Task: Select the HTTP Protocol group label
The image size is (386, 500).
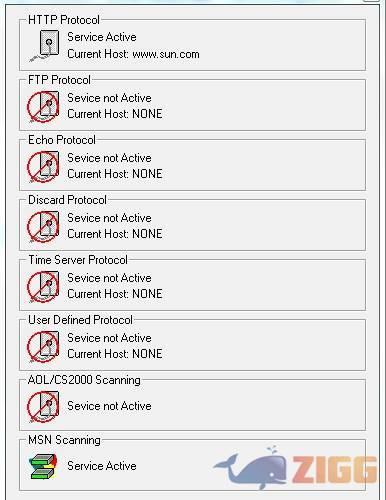Action: click(64, 20)
